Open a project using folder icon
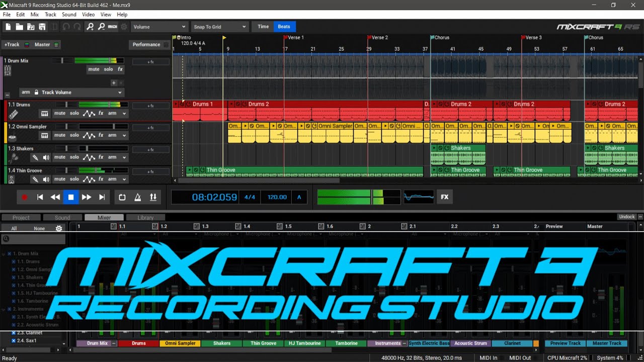The image size is (644, 362). coord(20,27)
